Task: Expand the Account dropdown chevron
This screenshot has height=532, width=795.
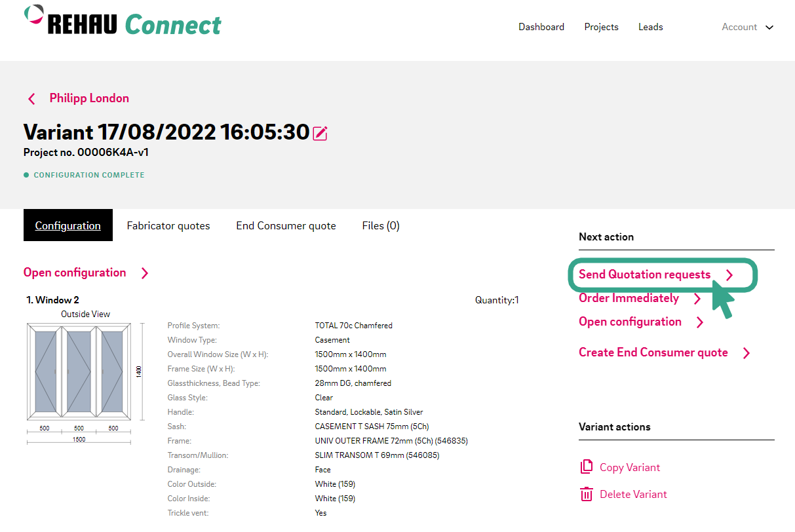Action: pos(769,28)
